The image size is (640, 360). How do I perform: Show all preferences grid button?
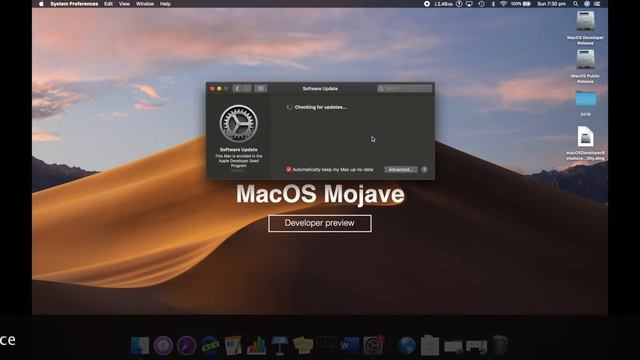click(x=261, y=88)
